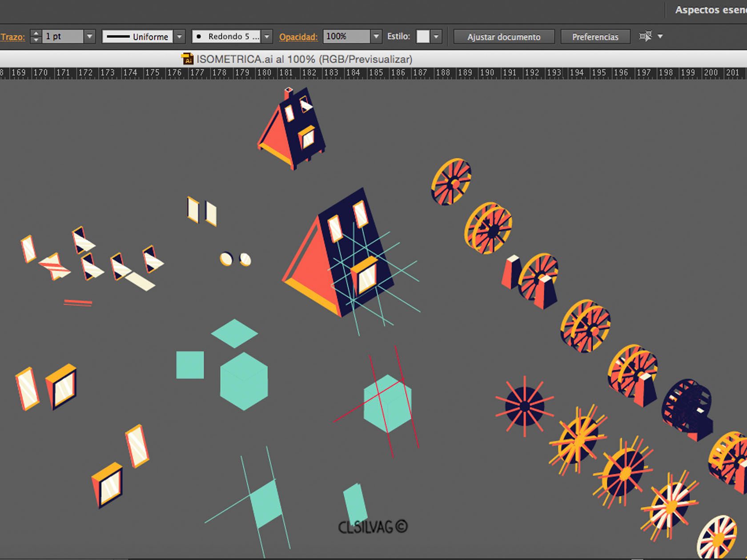747x560 pixels.
Task: Open the Trazo stroke panel link
Action: [x=12, y=37]
